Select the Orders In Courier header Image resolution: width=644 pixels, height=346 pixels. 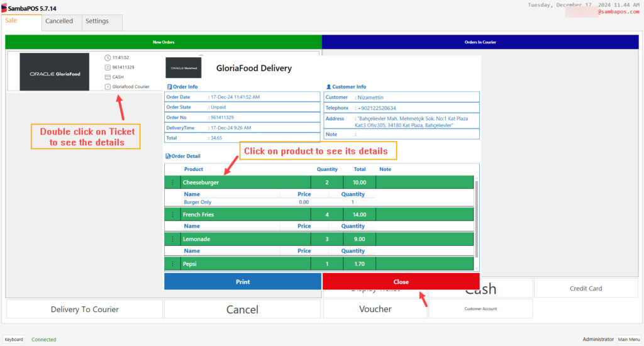tap(480, 42)
